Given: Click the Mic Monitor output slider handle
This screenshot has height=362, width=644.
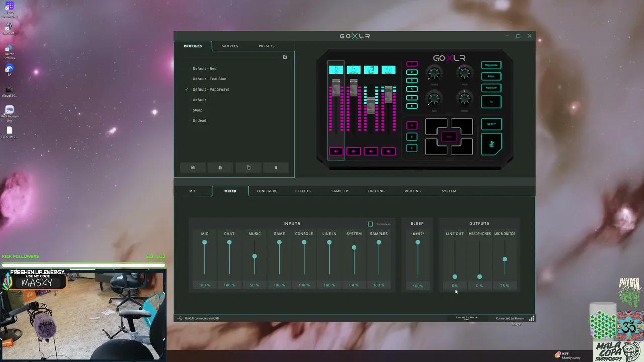Looking at the screenshot, I should pyautogui.click(x=505, y=259).
